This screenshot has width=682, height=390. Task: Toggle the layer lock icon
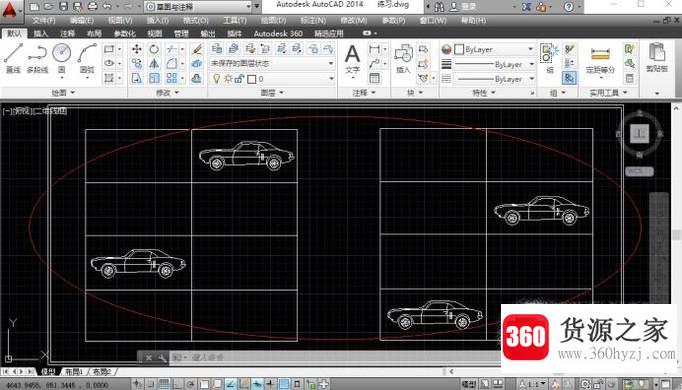(239, 79)
